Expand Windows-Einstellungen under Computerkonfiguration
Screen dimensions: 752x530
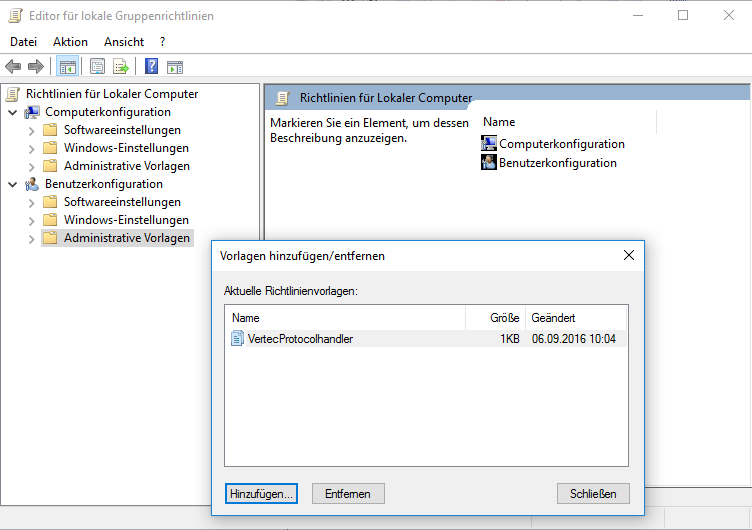[31, 148]
